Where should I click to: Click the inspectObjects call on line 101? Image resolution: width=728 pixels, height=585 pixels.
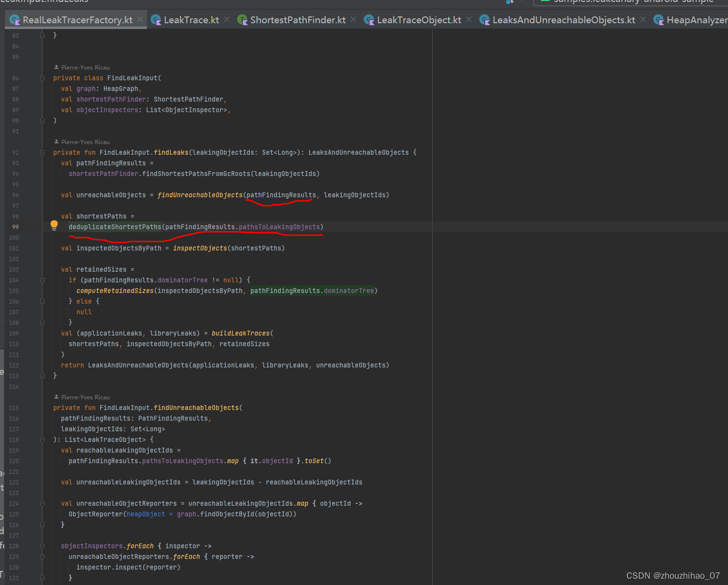point(200,248)
